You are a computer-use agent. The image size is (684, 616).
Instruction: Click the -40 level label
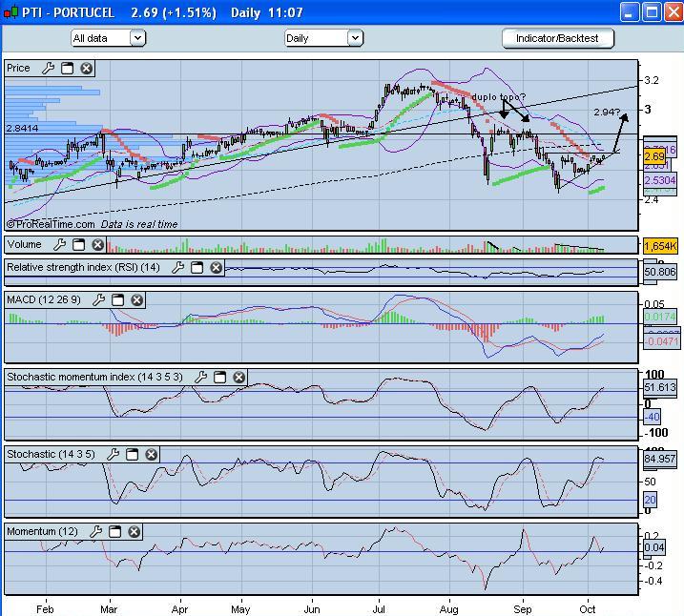click(653, 417)
